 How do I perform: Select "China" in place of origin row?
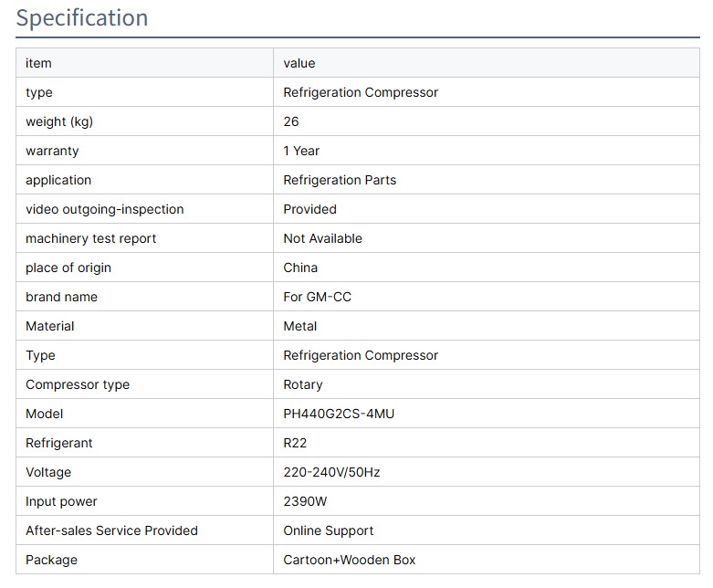[301, 268]
